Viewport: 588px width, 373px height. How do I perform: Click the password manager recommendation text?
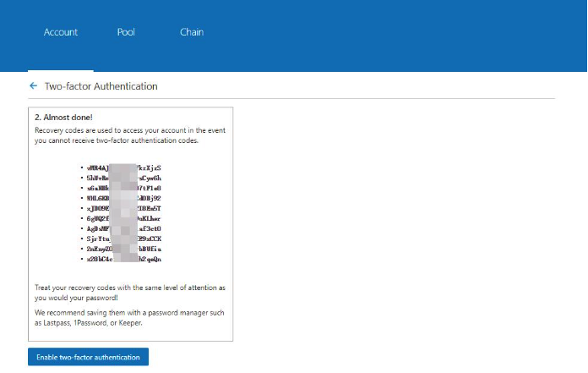click(129, 317)
